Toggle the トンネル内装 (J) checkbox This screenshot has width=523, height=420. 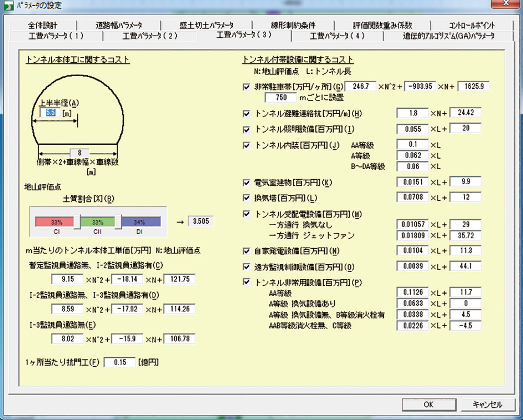coord(246,146)
